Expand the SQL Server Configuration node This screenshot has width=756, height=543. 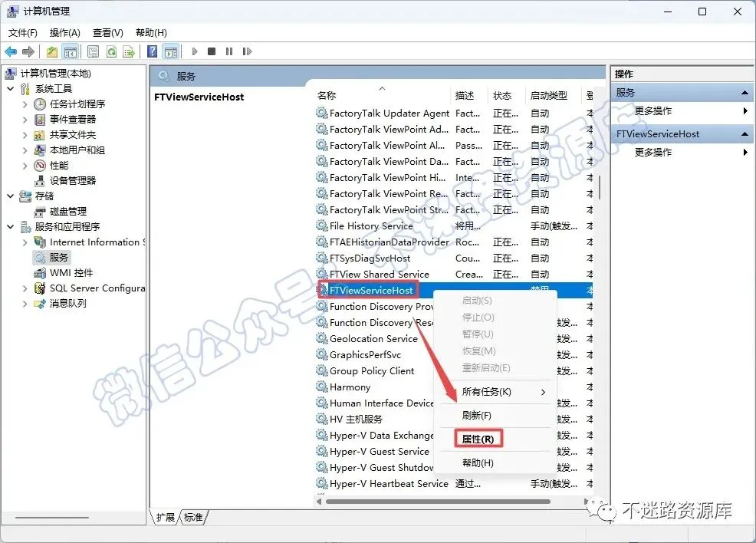point(25,288)
